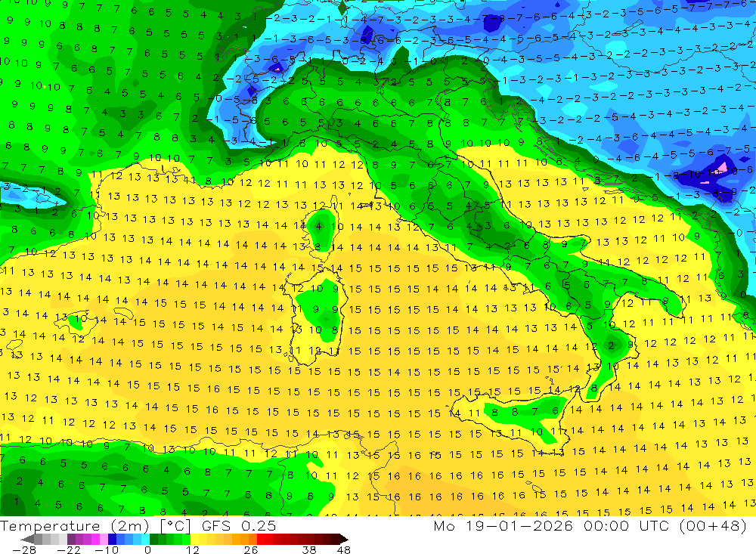This screenshot has height=554, width=756.
Task: Click the gray left arrow end of colorbar
Action: pyautogui.click(x=28, y=540)
